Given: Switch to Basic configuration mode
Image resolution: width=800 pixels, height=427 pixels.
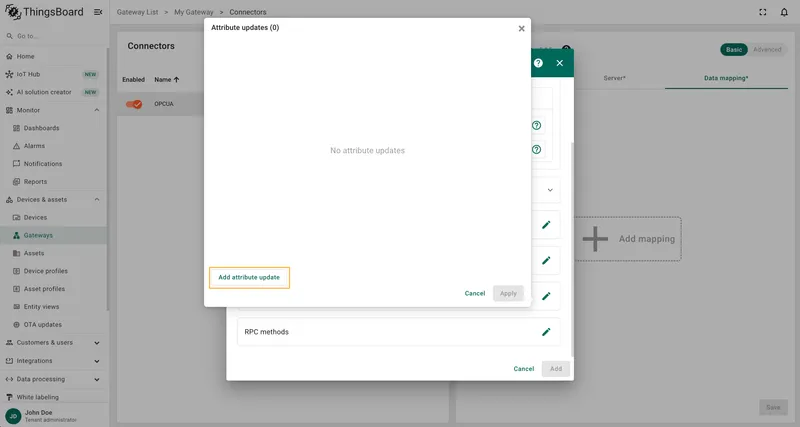Looking at the screenshot, I should [734, 49].
